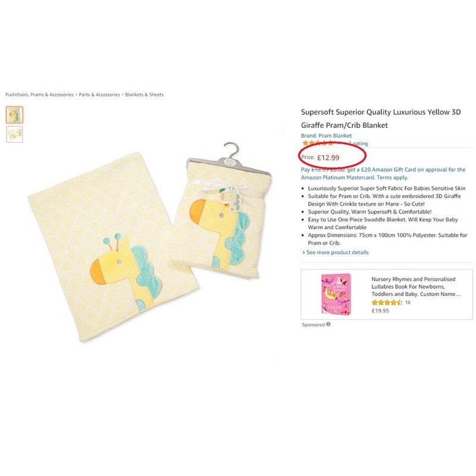Click the sponsored book's star rating
Image resolution: width=476 pixels, height=476 pixels.
pos(387,302)
